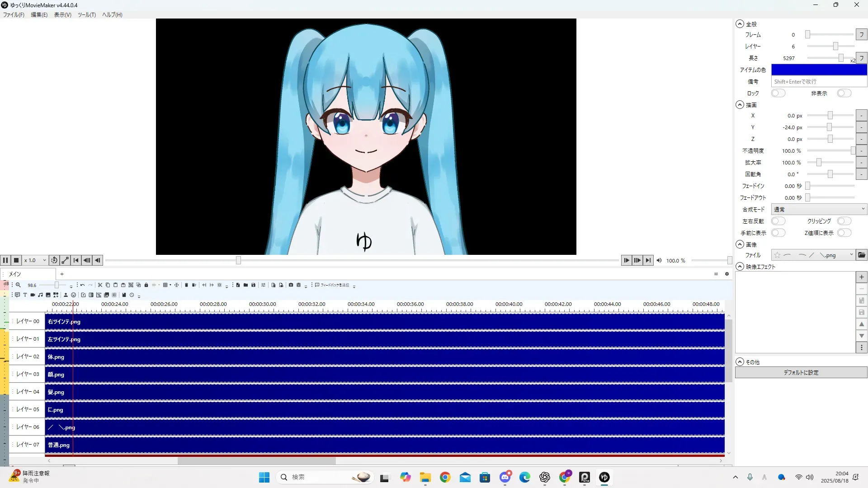868x488 pixels.
Task: Click the undo arrow in timeline toolbar
Action: [82, 285]
